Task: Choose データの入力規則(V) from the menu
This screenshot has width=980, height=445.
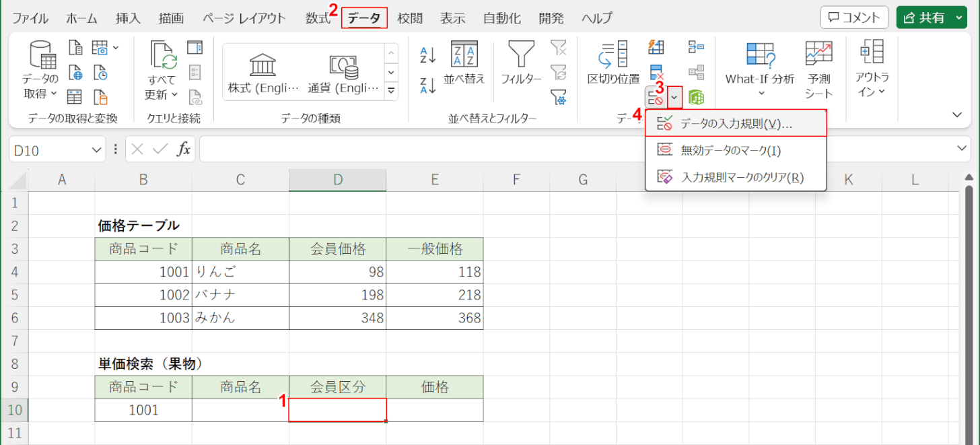Action: pyautogui.click(x=736, y=124)
